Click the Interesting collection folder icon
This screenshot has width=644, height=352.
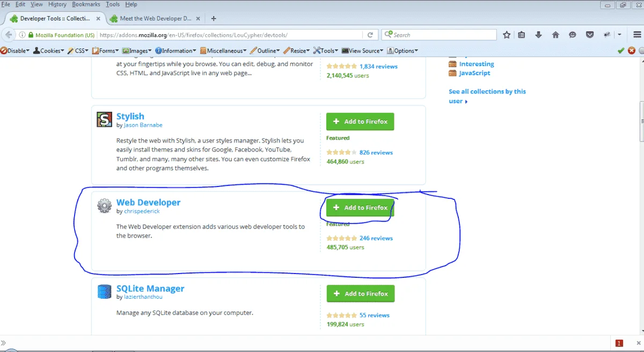[452, 64]
